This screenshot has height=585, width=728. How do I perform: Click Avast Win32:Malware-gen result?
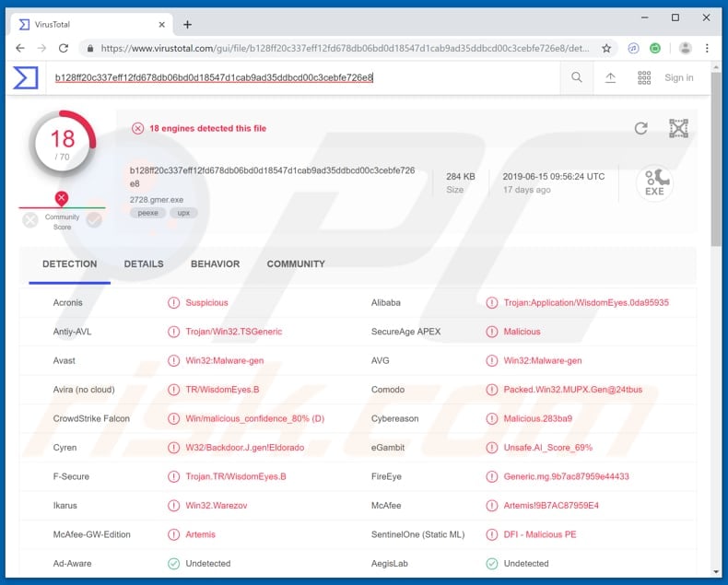(x=225, y=361)
